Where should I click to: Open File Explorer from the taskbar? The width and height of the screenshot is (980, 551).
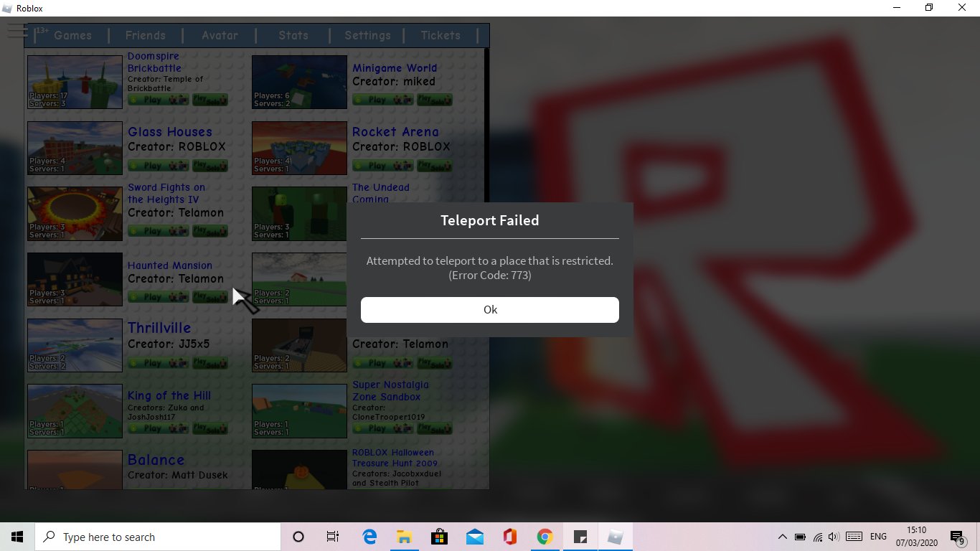tap(404, 537)
